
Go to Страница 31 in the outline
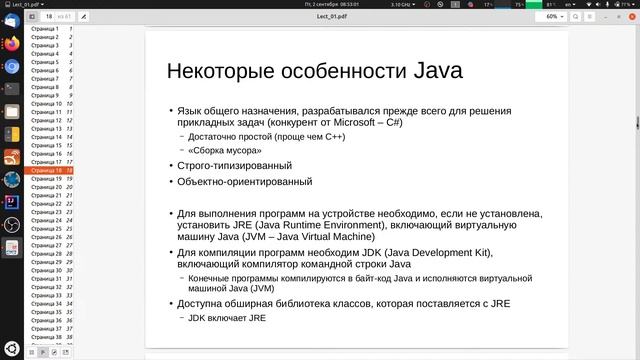(x=49, y=279)
